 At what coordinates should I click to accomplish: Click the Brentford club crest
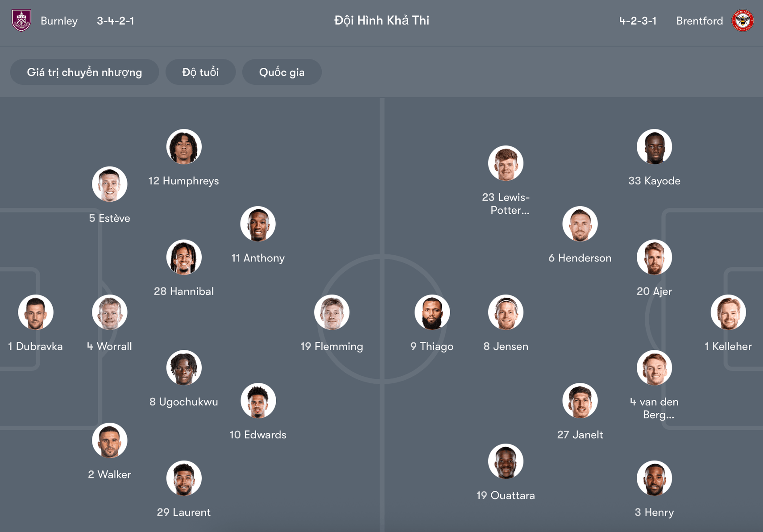[x=742, y=21]
